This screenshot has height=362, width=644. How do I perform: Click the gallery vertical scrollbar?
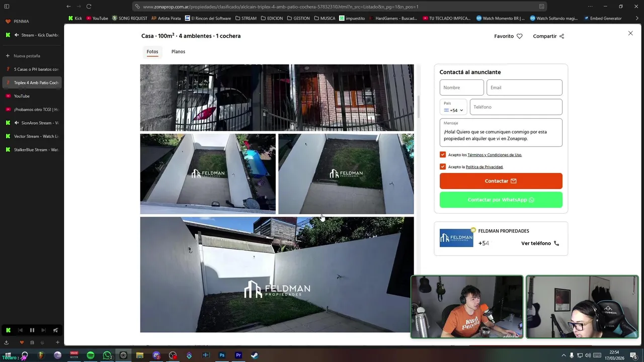[418, 106]
